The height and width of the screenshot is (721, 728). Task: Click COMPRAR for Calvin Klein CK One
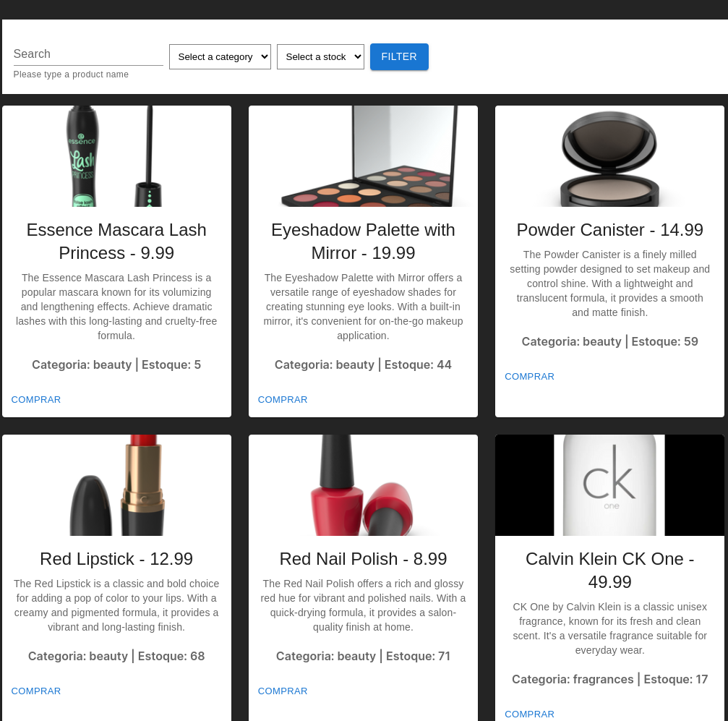[x=529, y=714]
